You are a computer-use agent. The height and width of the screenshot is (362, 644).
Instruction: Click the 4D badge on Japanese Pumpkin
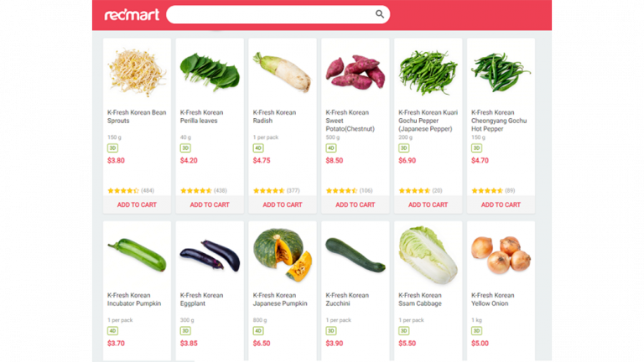click(258, 331)
